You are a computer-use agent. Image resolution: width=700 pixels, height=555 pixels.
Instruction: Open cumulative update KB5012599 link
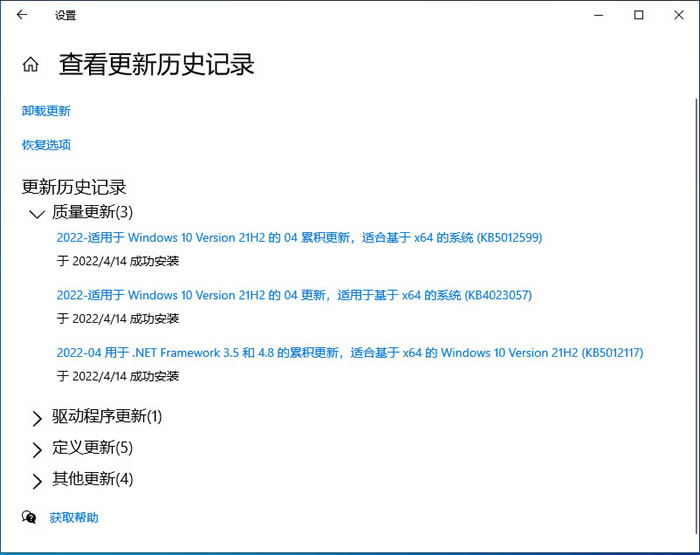click(299, 238)
